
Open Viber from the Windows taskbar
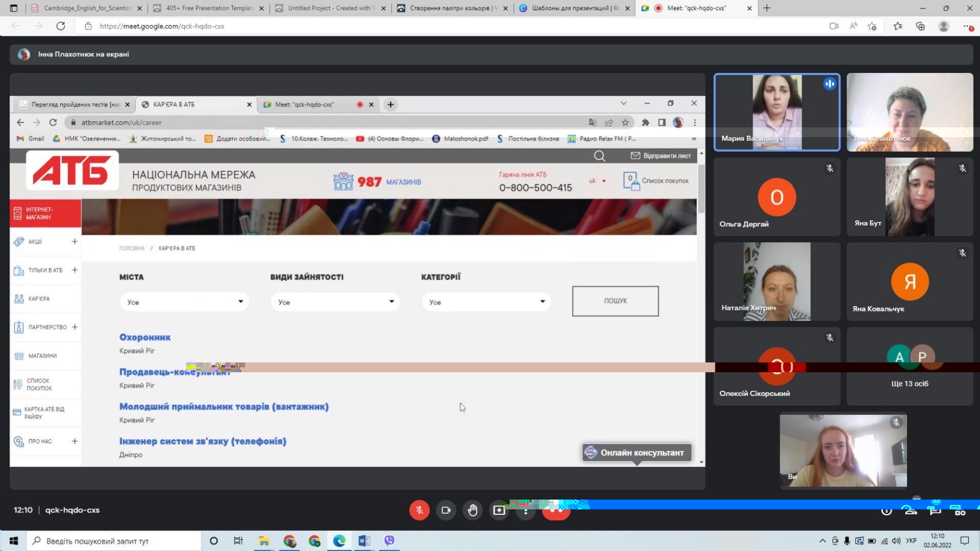(389, 541)
